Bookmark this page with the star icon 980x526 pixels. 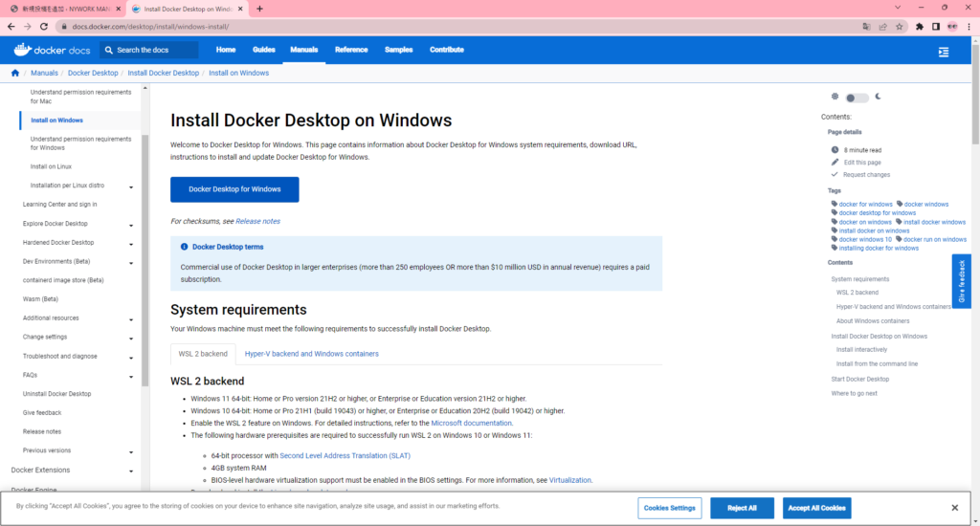[900, 27]
